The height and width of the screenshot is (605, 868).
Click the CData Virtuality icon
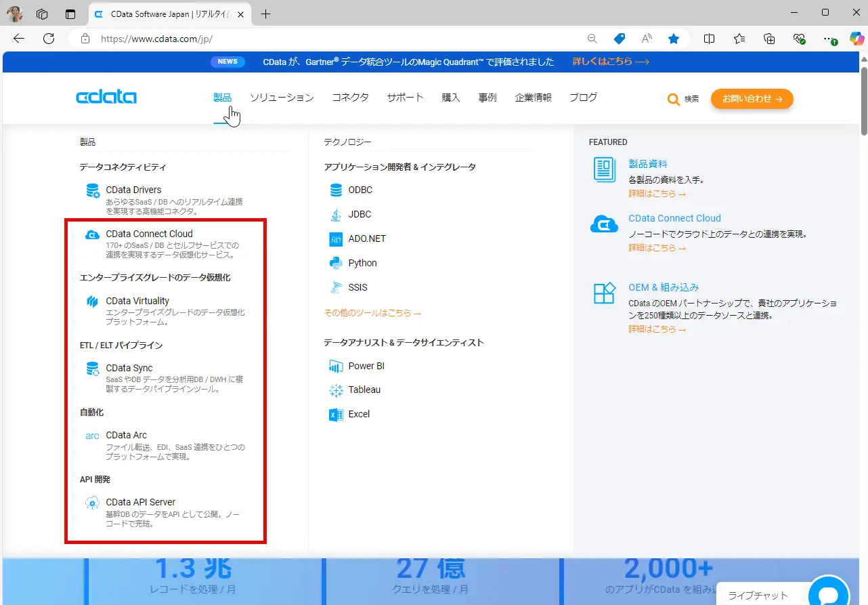click(93, 301)
